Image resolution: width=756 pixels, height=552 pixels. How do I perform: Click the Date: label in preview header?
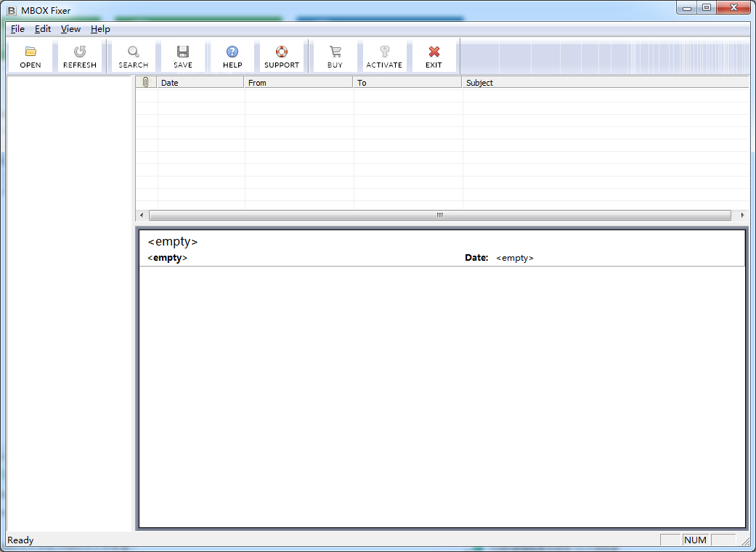coord(476,257)
